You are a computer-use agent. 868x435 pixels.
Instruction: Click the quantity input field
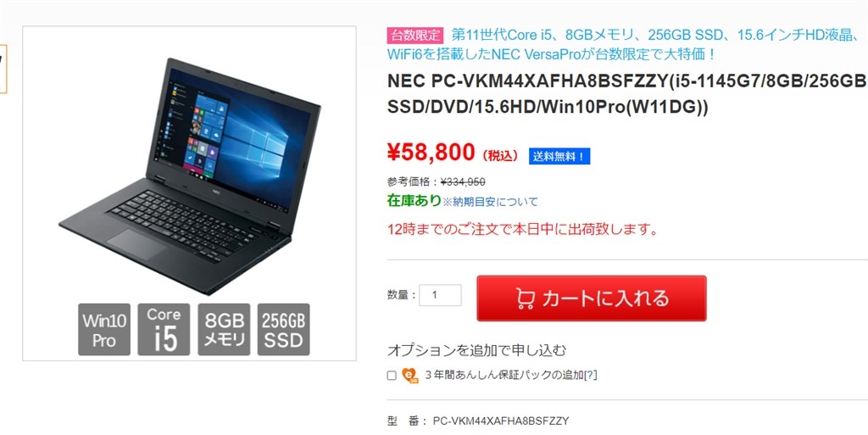pos(440,295)
